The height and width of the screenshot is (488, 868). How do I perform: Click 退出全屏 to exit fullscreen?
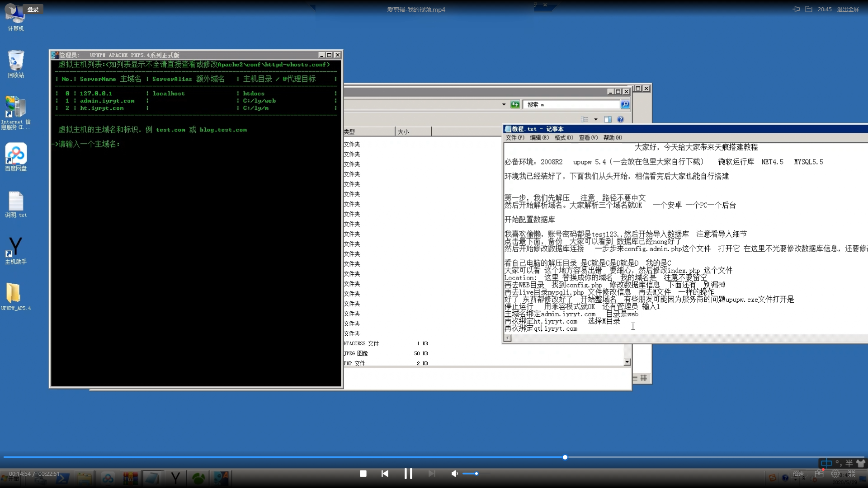tap(848, 9)
